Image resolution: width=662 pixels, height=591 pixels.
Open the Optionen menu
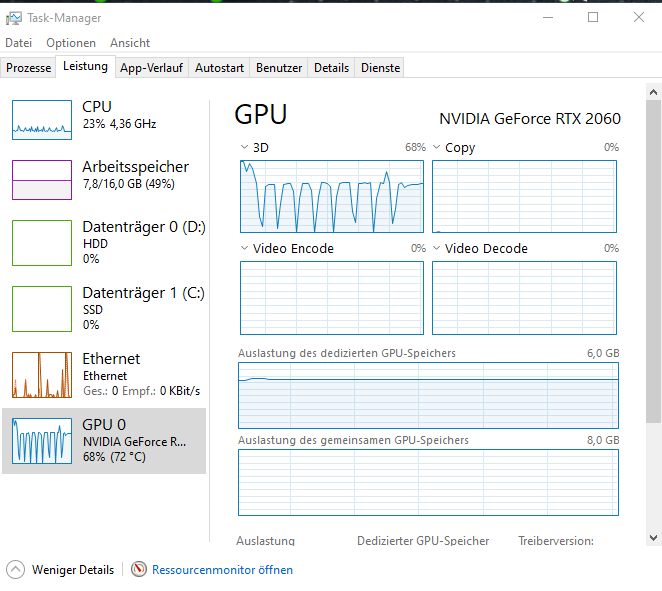pos(71,43)
